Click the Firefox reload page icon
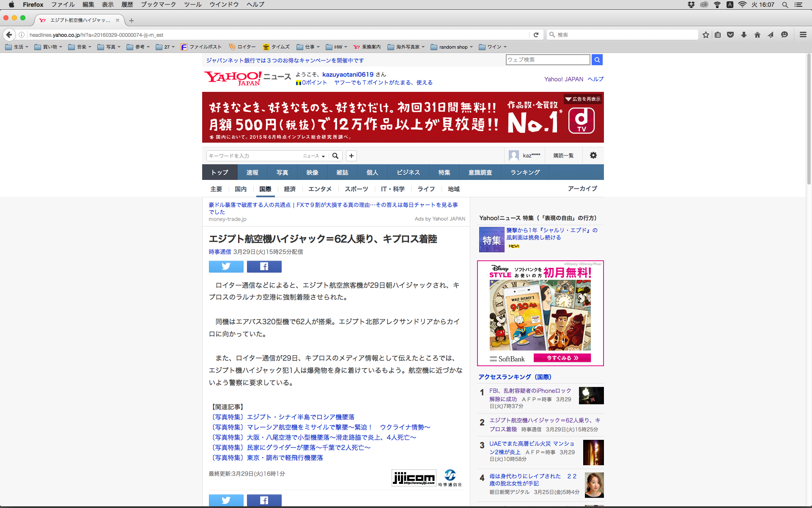This screenshot has height=508, width=812. coord(536,35)
